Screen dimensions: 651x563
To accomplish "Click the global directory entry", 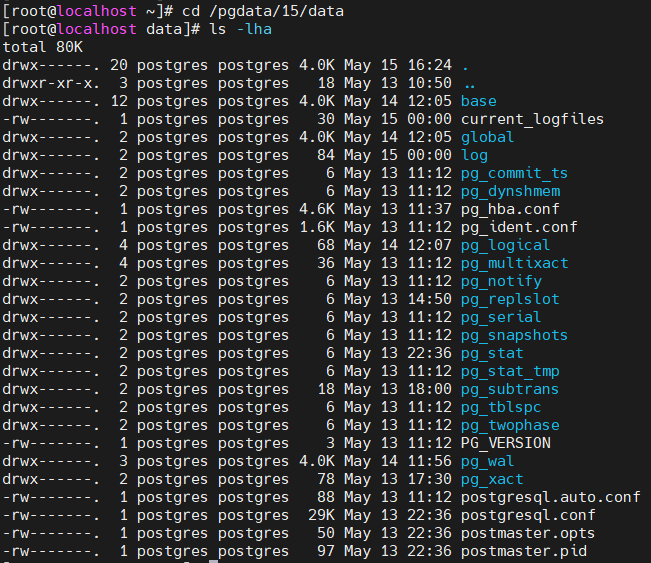I will point(487,137).
